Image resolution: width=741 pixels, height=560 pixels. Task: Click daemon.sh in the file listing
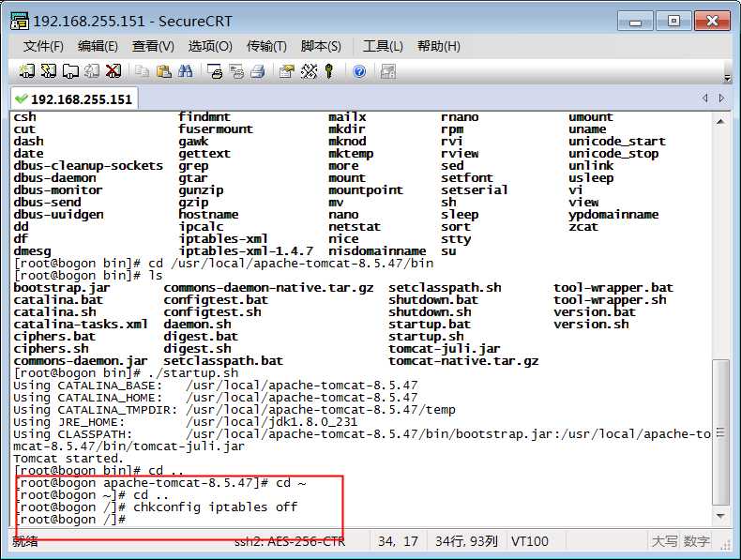coord(197,325)
